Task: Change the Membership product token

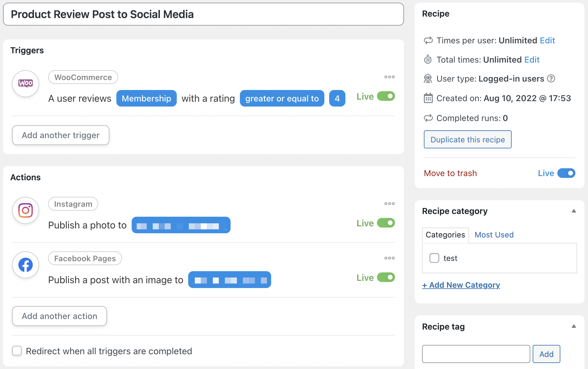Action: pyautogui.click(x=146, y=98)
